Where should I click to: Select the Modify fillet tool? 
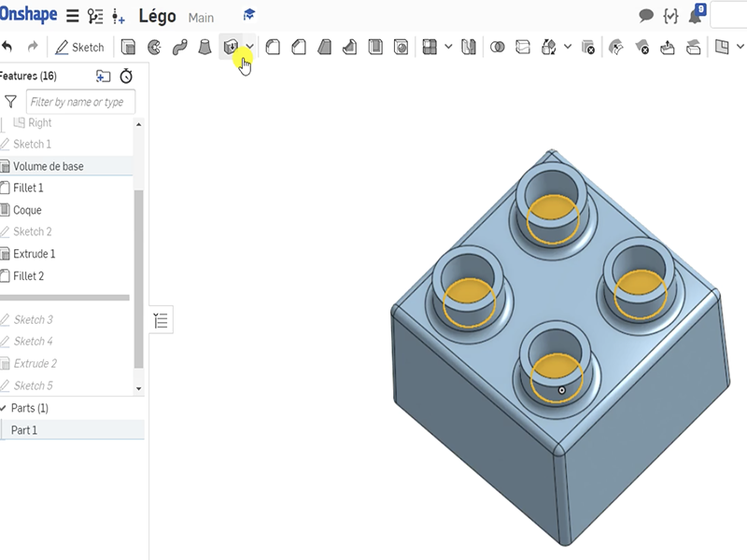616,48
